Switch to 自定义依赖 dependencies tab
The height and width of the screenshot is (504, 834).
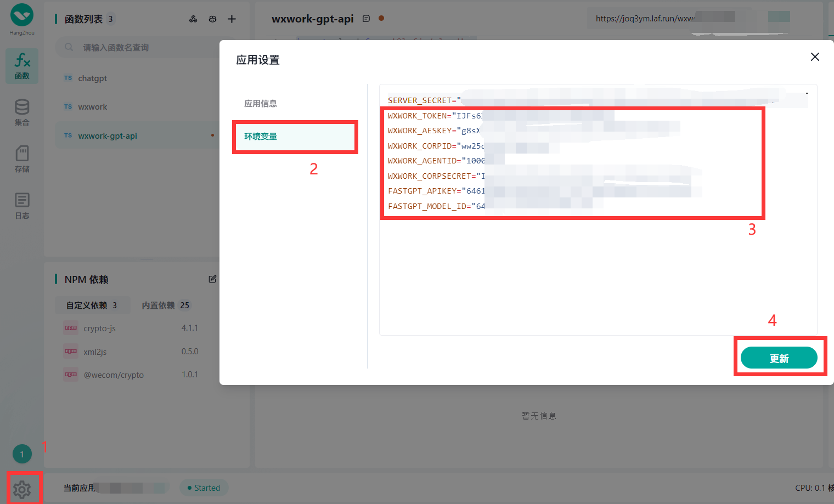coord(92,305)
